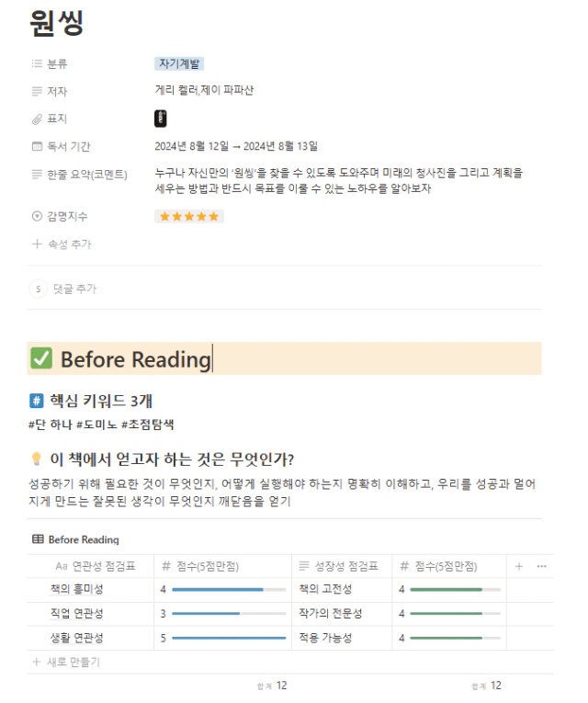Click the lightbulb icon beside 이 책에서 얻고자 하는 것은
Viewport: 588px width, 703px height.
(37, 459)
